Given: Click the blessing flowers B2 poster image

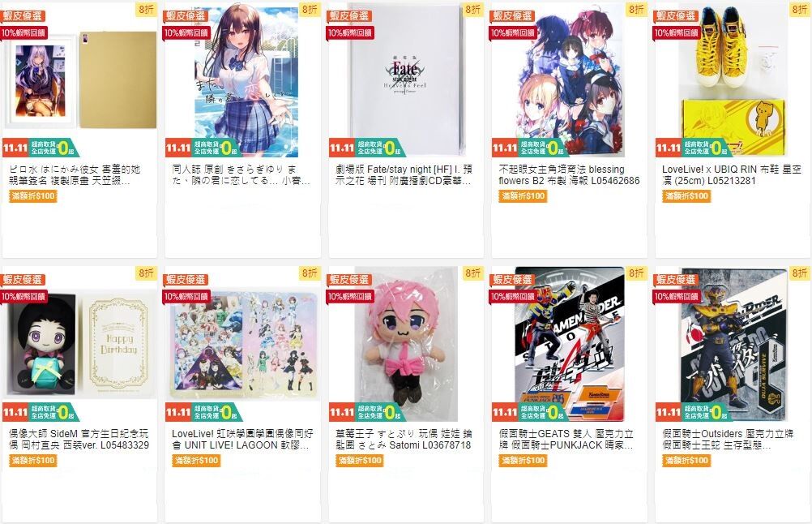Looking at the screenshot, I should [x=569, y=79].
